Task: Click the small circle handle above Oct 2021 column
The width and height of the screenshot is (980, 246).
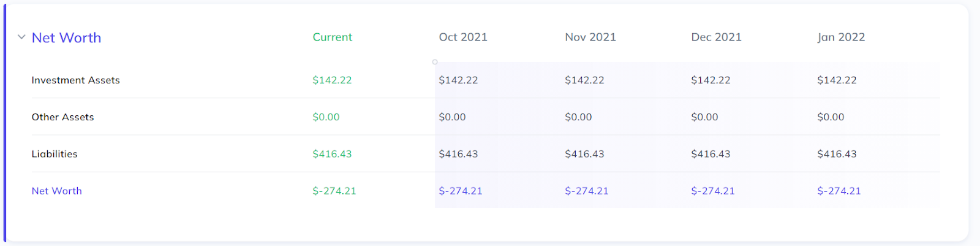Action: point(435,62)
